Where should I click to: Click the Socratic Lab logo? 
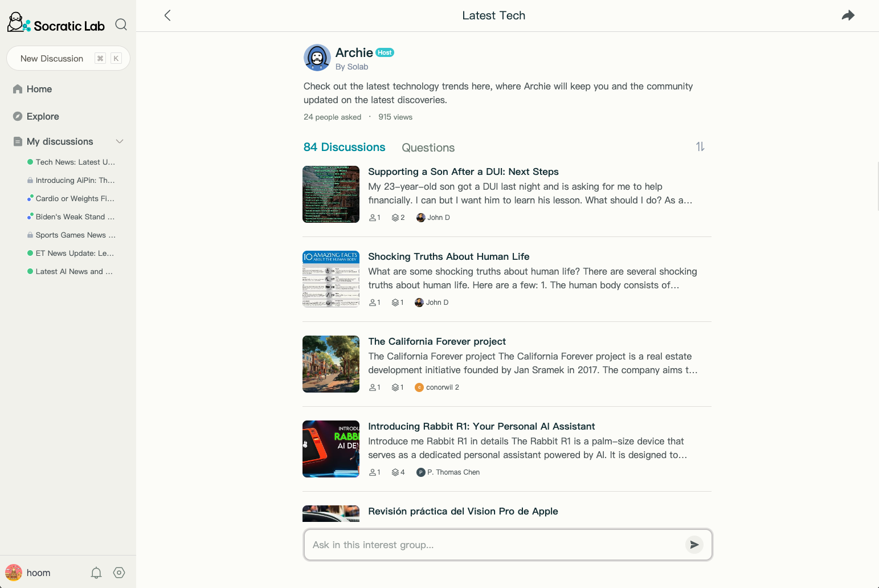56,24
